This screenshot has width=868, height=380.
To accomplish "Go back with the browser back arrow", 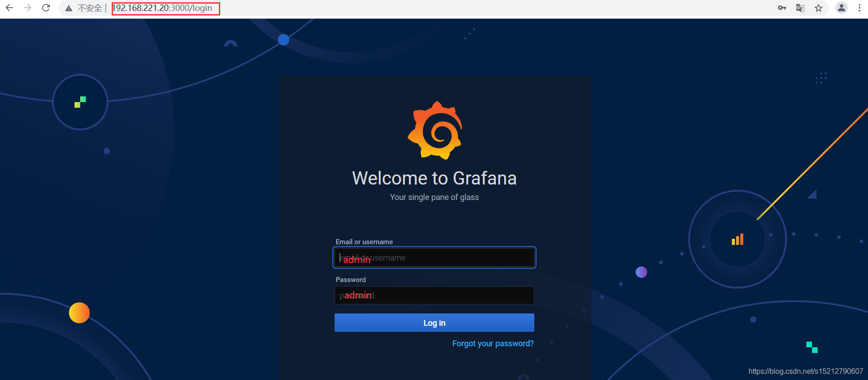I will (x=9, y=8).
